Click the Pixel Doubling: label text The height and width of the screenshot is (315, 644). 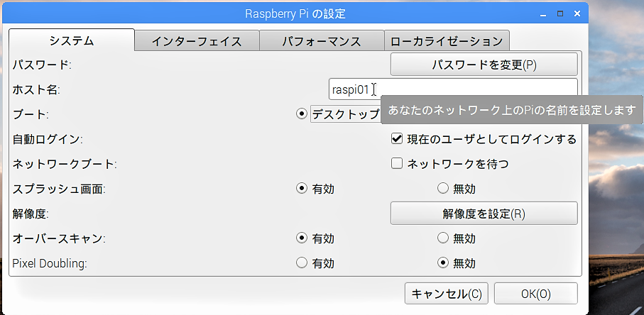[50, 263]
